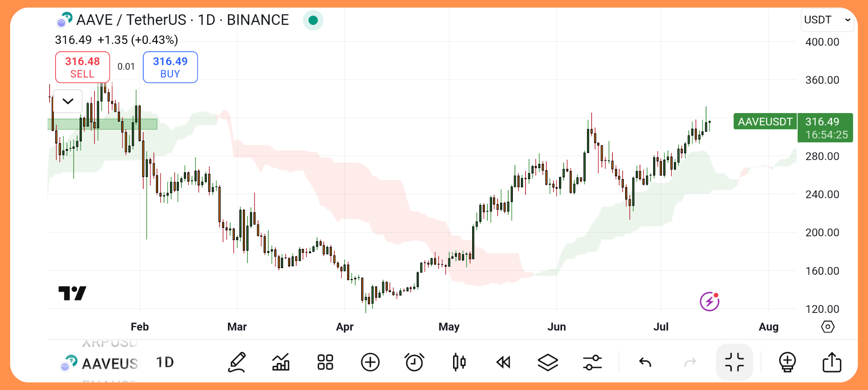
Task: Tap the share icon
Action: pos(832,362)
